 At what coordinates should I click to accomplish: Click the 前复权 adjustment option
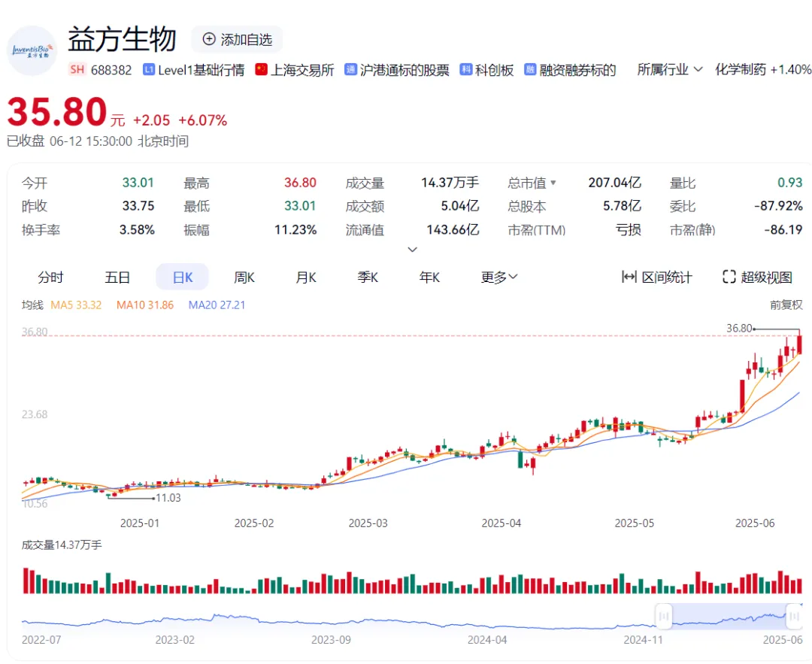point(786,305)
